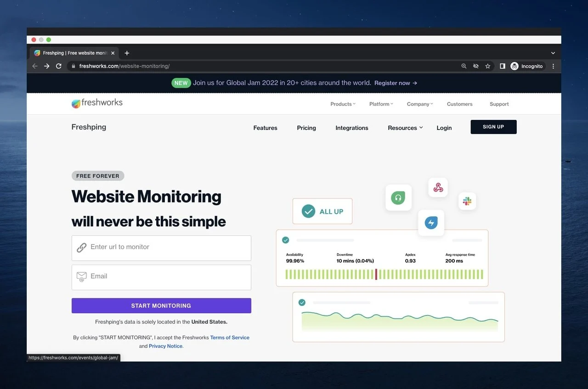Click the Slack integration icon
This screenshot has height=389, width=588.
[x=467, y=201]
